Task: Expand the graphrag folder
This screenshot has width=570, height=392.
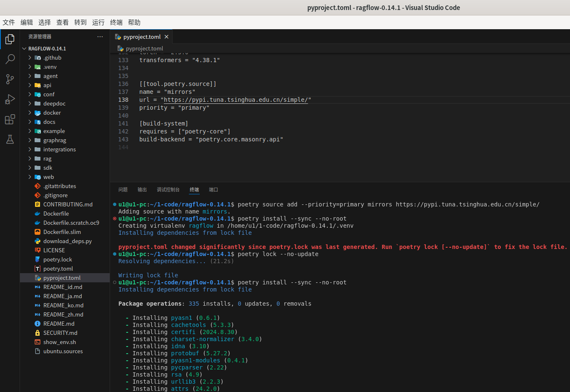Action: (30, 140)
